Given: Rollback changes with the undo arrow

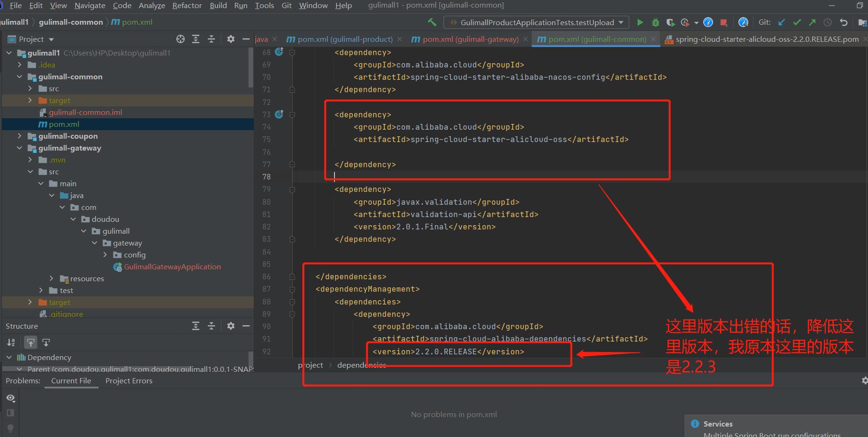Looking at the screenshot, I should pos(843,22).
